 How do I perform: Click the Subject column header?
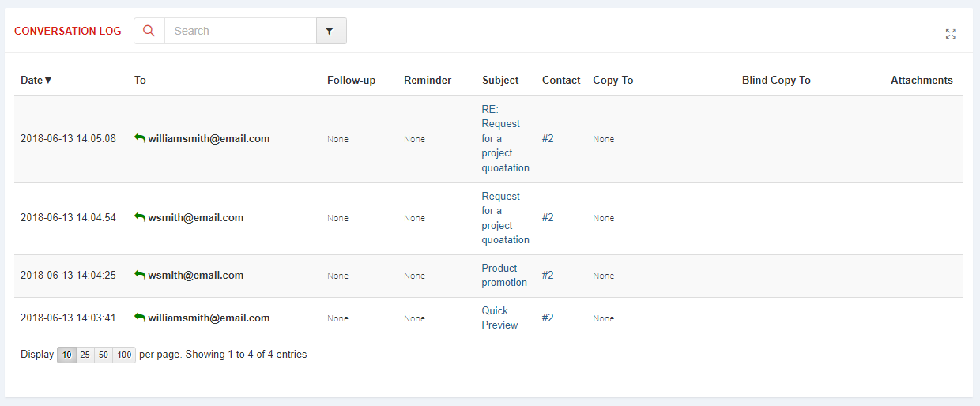[500, 80]
